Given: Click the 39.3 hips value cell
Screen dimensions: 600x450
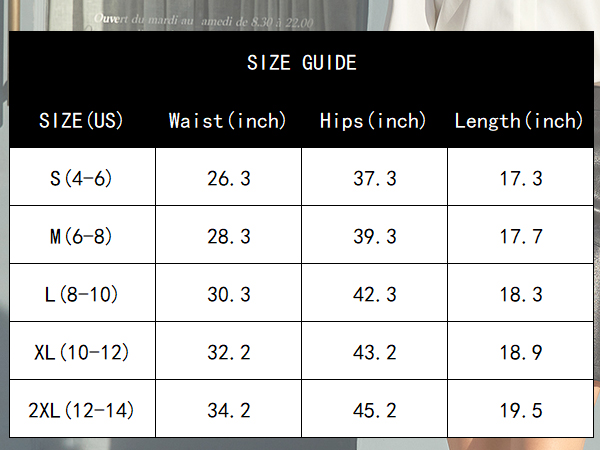Looking at the screenshot, I should pyautogui.click(x=375, y=235).
